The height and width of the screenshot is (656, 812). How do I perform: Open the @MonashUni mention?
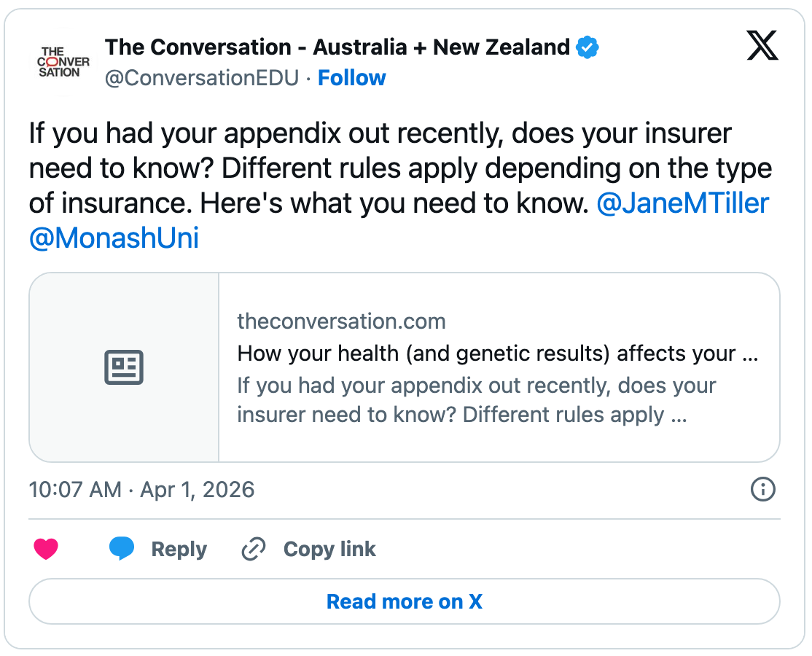pyautogui.click(x=114, y=238)
